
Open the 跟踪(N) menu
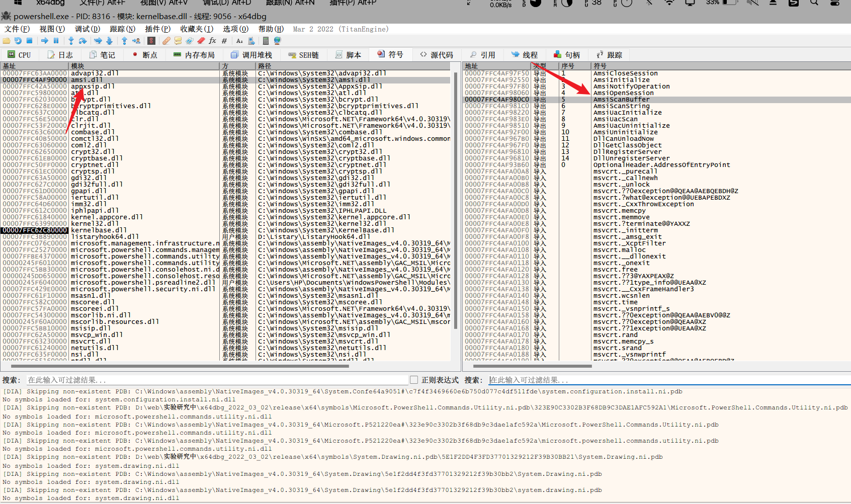(x=123, y=29)
